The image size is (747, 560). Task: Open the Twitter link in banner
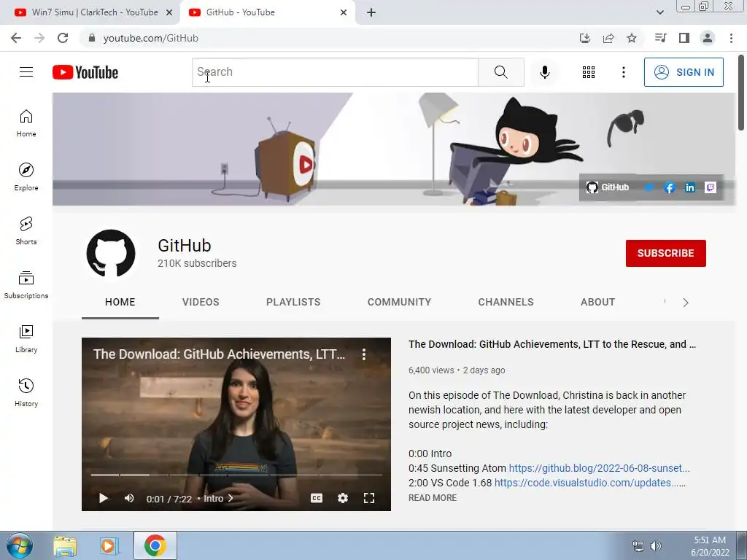[649, 187]
